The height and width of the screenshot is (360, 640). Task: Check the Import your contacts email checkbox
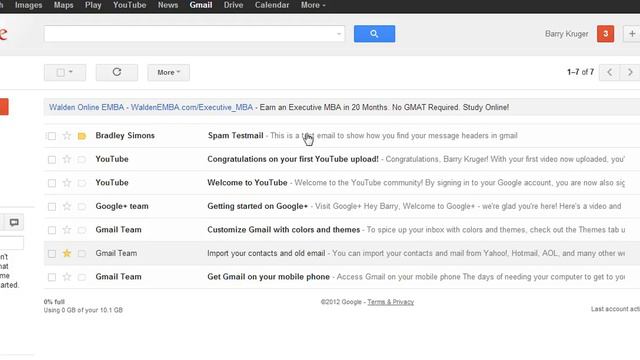coord(52,254)
